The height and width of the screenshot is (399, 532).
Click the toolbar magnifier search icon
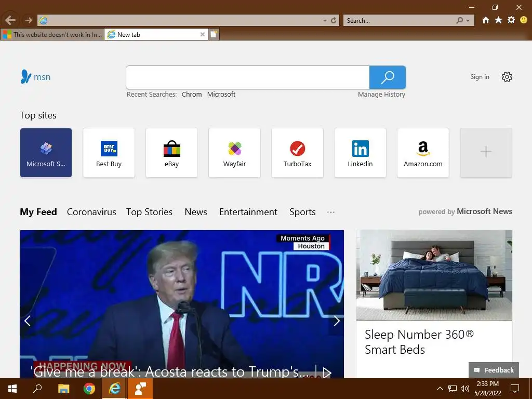[460, 21]
